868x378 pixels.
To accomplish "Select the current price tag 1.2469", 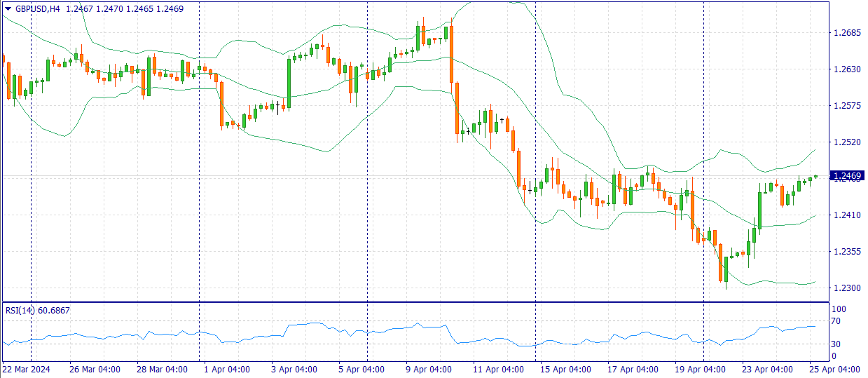I will [x=847, y=175].
